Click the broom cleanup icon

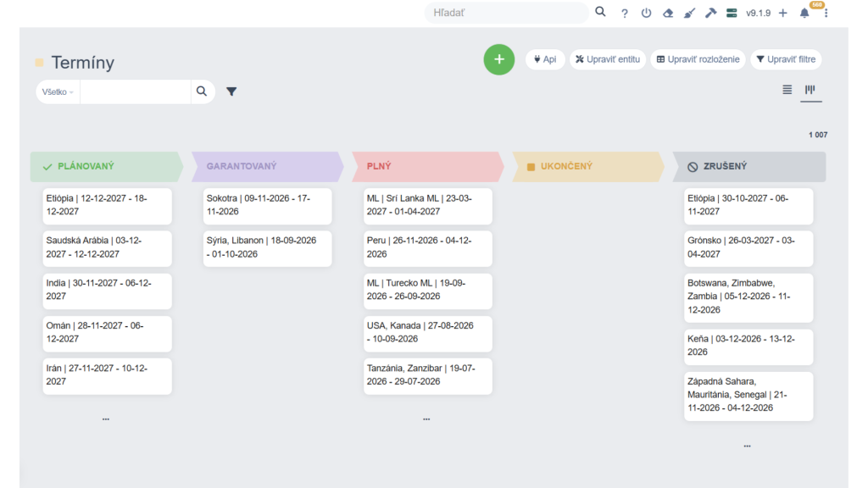pyautogui.click(x=689, y=14)
